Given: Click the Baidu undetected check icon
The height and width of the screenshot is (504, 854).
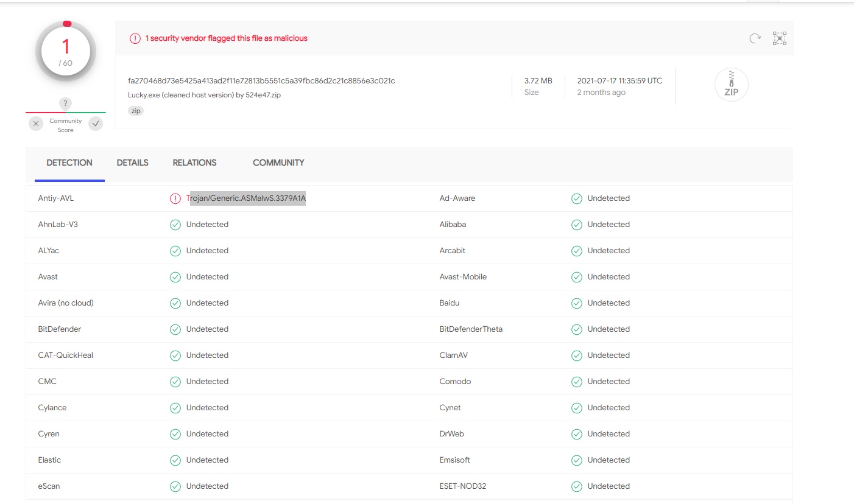Looking at the screenshot, I should point(576,303).
